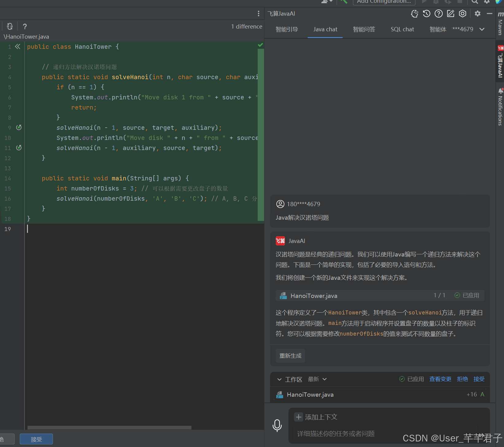
Task: Open the hexagon settings icon in JavaAI header
Action: tap(463, 13)
